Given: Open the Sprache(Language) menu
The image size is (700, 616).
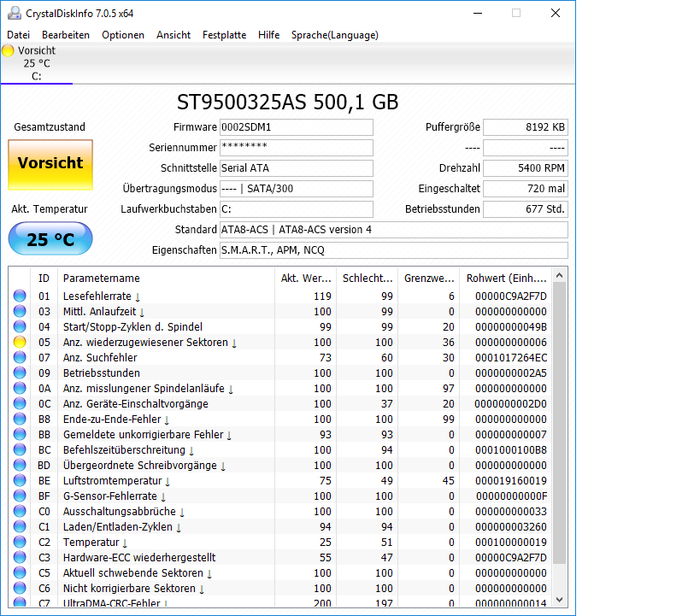Looking at the screenshot, I should 335,35.
